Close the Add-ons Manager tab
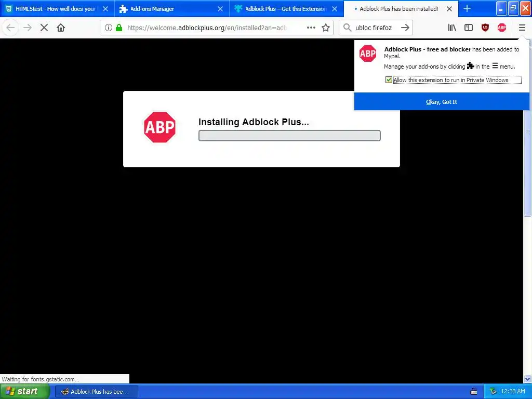Screen dimensions: 532x399 tap(220, 9)
